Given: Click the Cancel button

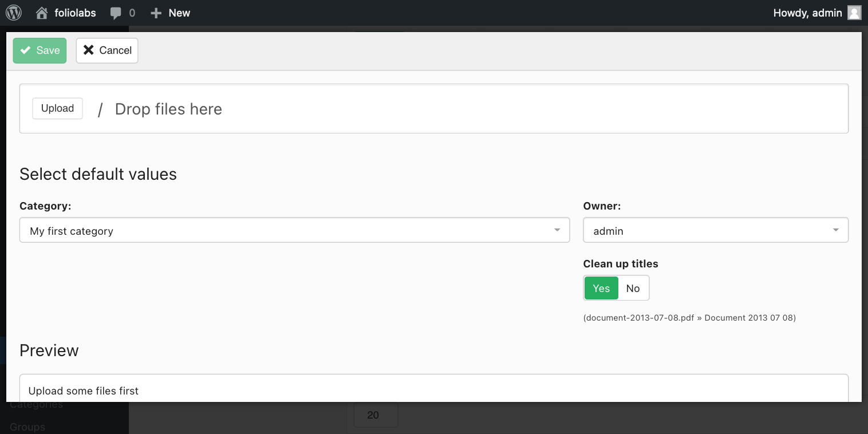Looking at the screenshot, I should coord(107,50).
